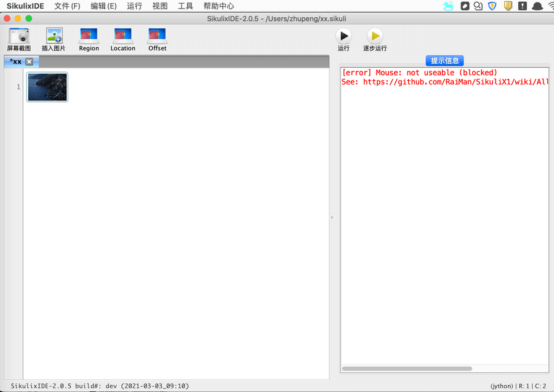Screen dimensions: 554x392
Task: Select the Offset toolbar tool
Action: [x=157, y=39]
